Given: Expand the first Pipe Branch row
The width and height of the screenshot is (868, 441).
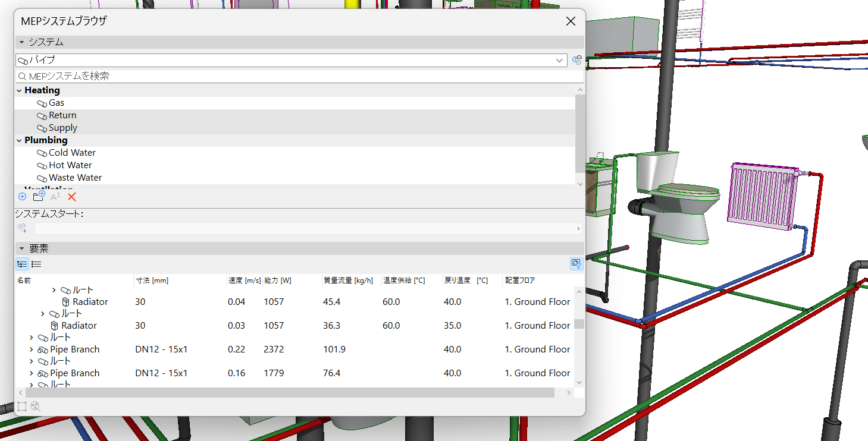Looking at the screenshot, I should pyautogui.click(x=31, y=349).
